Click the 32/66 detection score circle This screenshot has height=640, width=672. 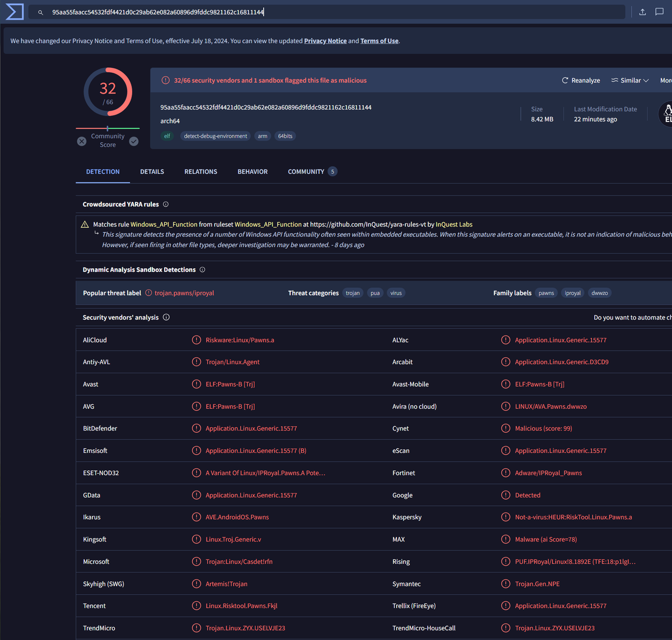tap(108, 92)
